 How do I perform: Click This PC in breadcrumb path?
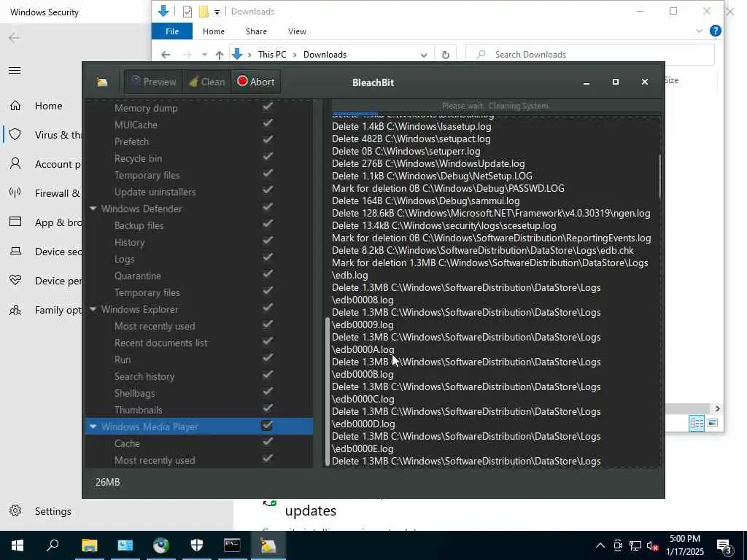[272, 55]
